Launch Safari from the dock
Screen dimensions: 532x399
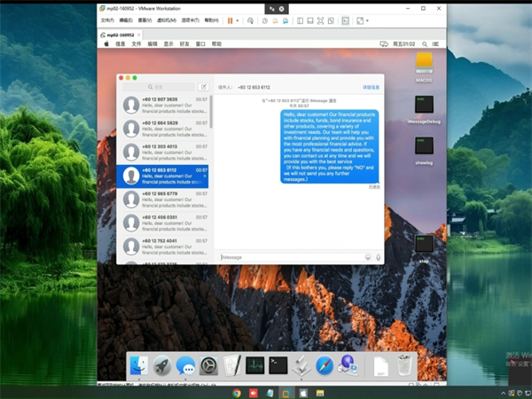coord(325,364)
